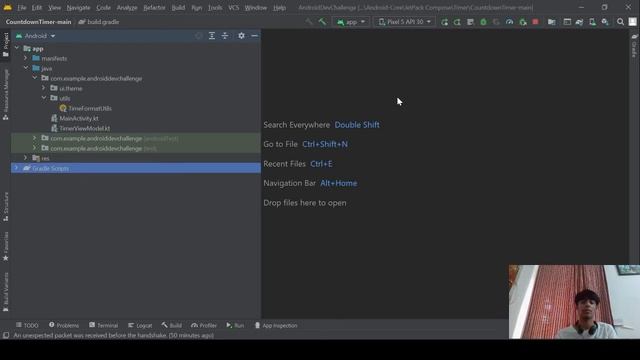Click the user account avatar icon

click(x=632, y=22)
